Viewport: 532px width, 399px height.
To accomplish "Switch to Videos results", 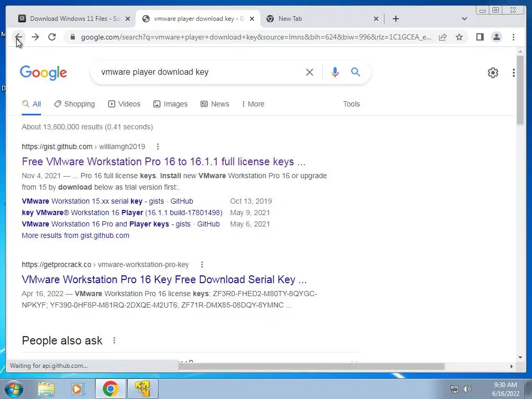I will click(x=124, y=104).
